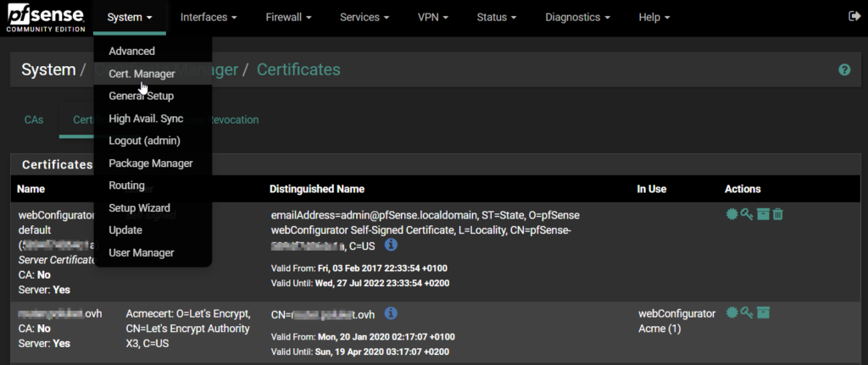This screenshot has width=868, height=365.
Task: Click the Valid From 20 Jan 2020 date
Action: [x=387, y=337]
